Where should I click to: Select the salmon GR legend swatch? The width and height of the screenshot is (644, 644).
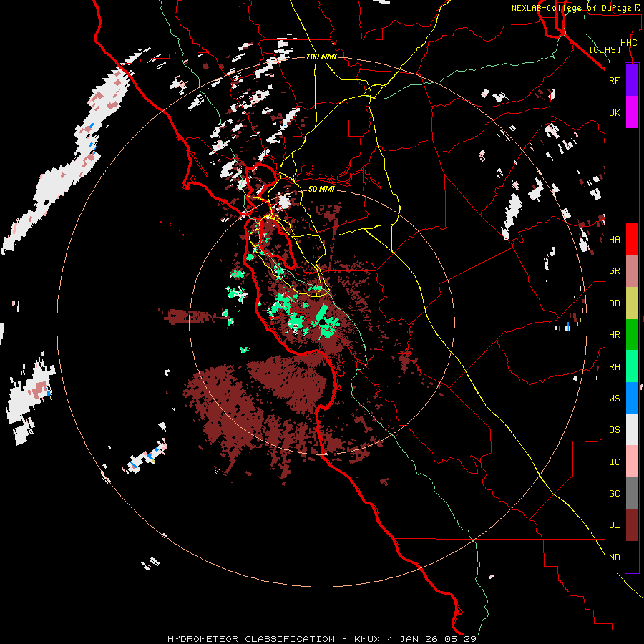click(x=632, y=271)
